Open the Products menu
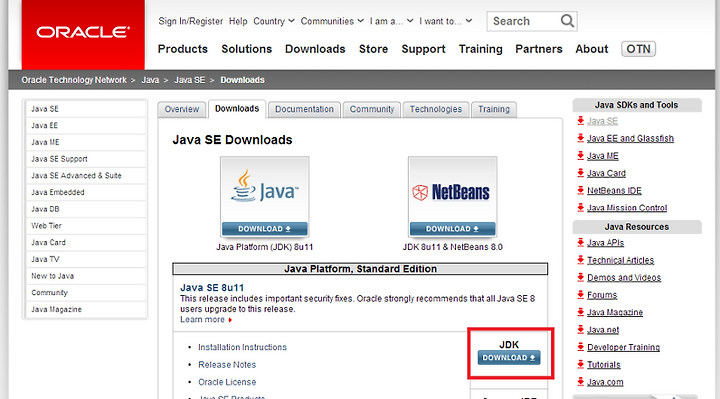720x399 pixels. 183,49
